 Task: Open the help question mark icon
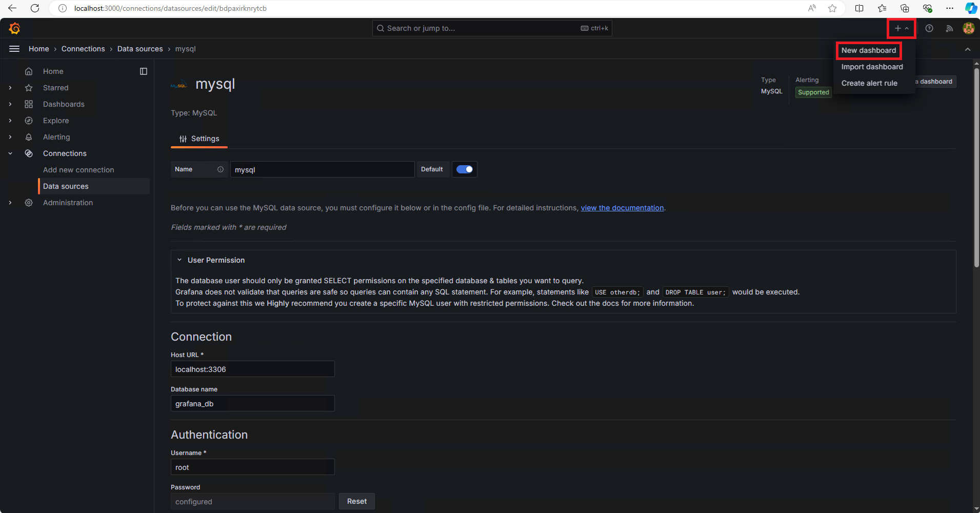929,28
